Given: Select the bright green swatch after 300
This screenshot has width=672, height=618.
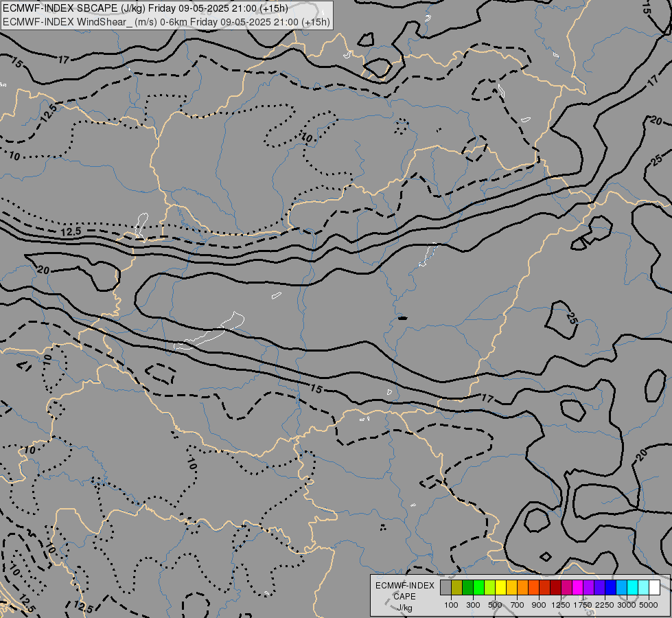Looking at the screenshot, I should pos(478,587).
